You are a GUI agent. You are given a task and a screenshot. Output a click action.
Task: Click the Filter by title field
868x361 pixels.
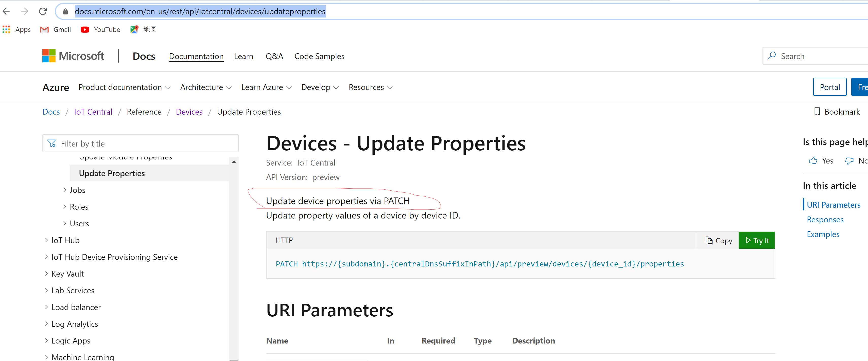pos(141,143)
